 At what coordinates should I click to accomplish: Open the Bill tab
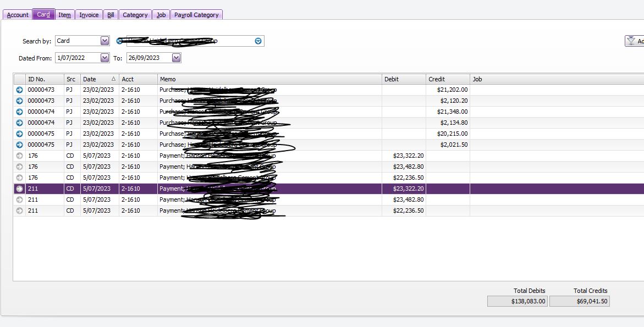click(111, 15)
